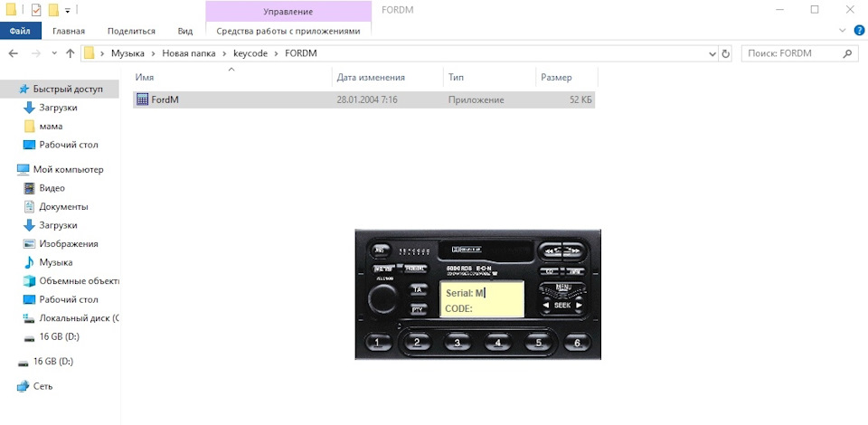Expand chevron after Музыка in address bar

pos(154,53)
